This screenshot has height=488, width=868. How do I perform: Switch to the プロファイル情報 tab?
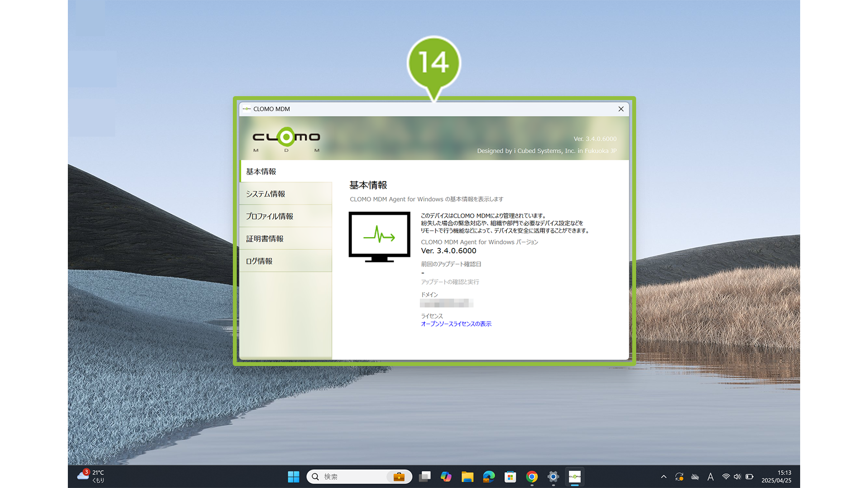tap(286, 216)
